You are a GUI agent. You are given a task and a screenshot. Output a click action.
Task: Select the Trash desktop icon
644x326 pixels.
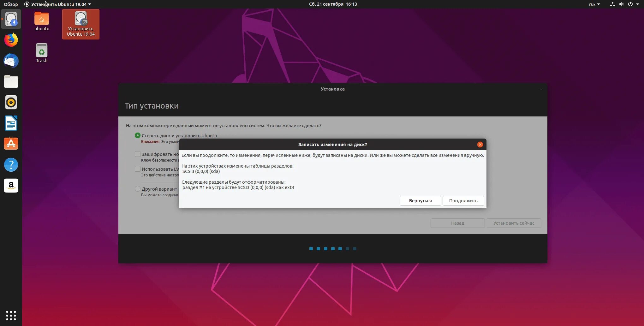pos(42,53)
